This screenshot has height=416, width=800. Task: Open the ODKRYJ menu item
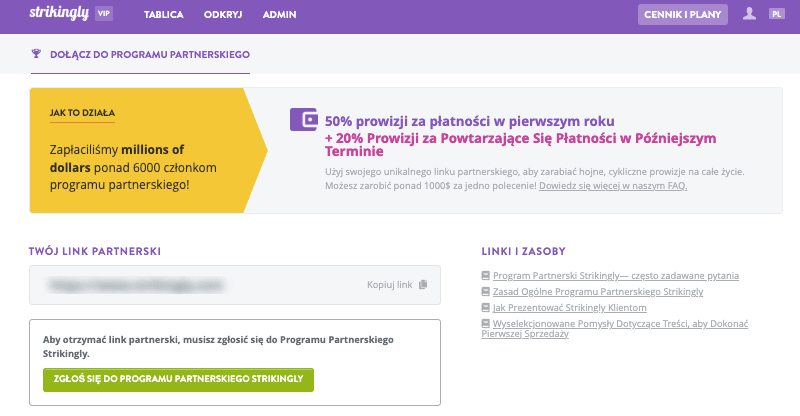tap(223, 15)
